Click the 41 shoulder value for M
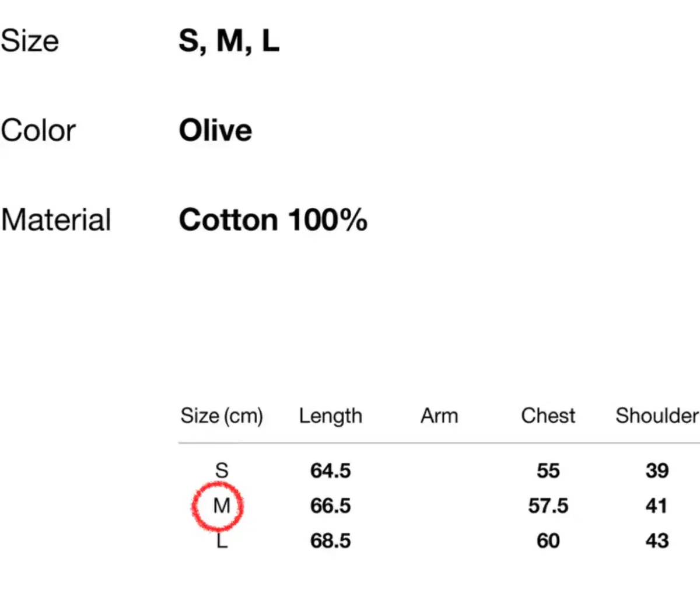Image resolution: width=700 pixels, height=610 pixels. [657, 506]
